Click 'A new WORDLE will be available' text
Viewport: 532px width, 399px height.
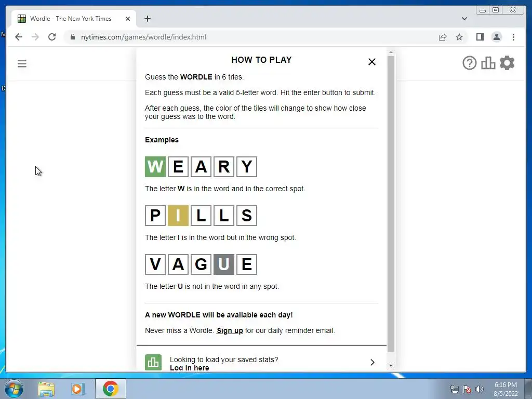(219, 315)
